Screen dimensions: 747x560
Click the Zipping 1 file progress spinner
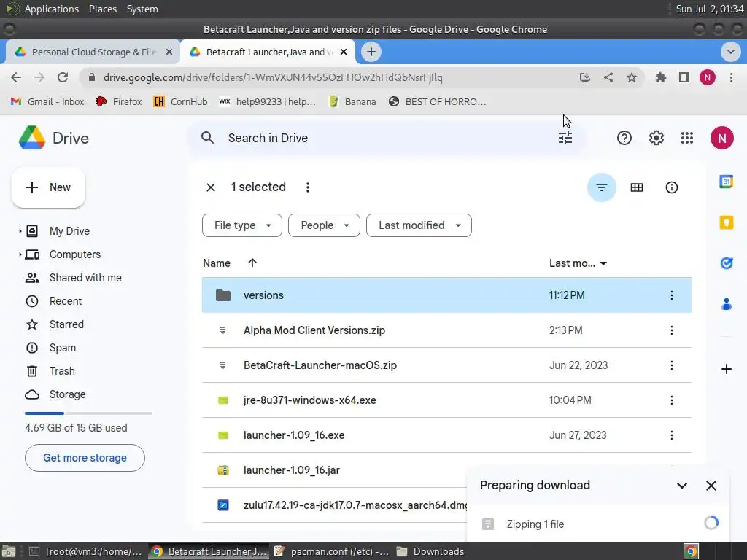pyautogui.click(x=711, y=523)
